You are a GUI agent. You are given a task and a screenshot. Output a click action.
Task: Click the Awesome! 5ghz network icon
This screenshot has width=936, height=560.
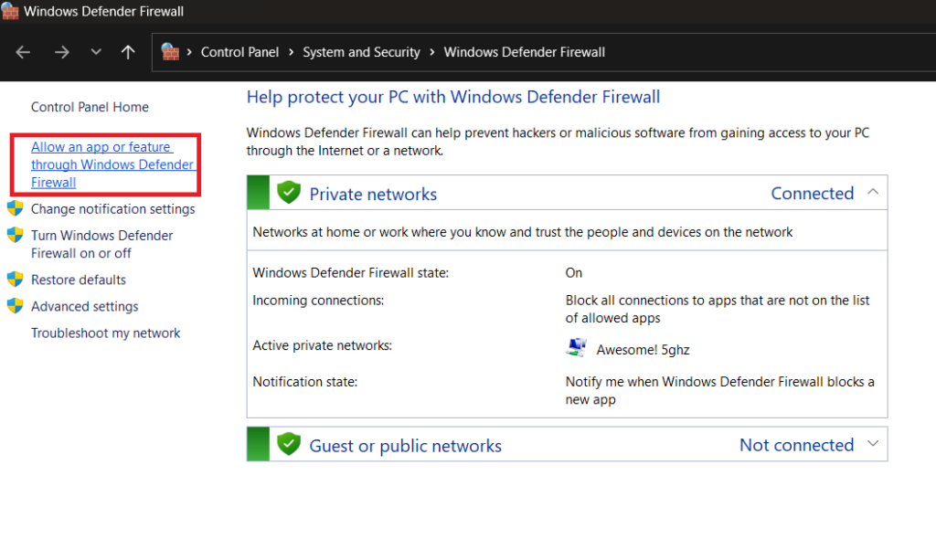576,348
